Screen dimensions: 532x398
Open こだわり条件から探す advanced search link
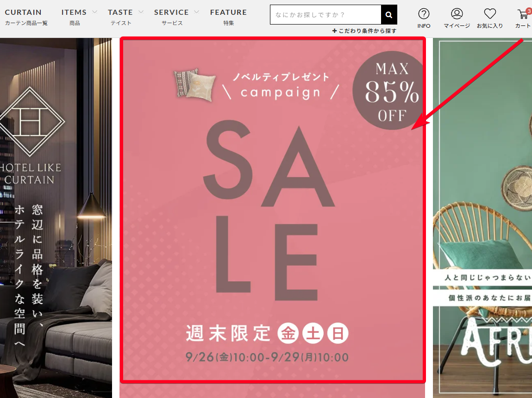click(x=364, y=31)
